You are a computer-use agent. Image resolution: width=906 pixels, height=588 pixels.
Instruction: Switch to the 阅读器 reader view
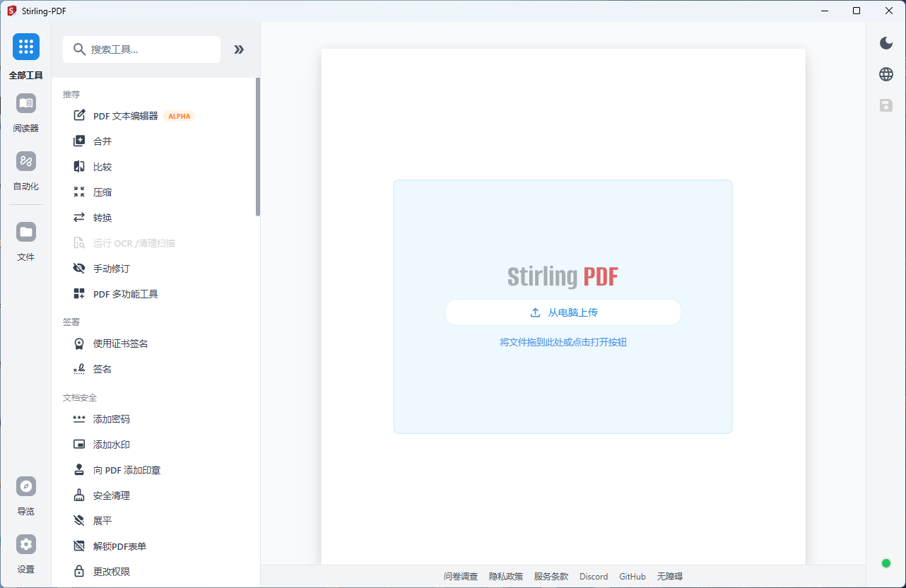coord(25,110)
